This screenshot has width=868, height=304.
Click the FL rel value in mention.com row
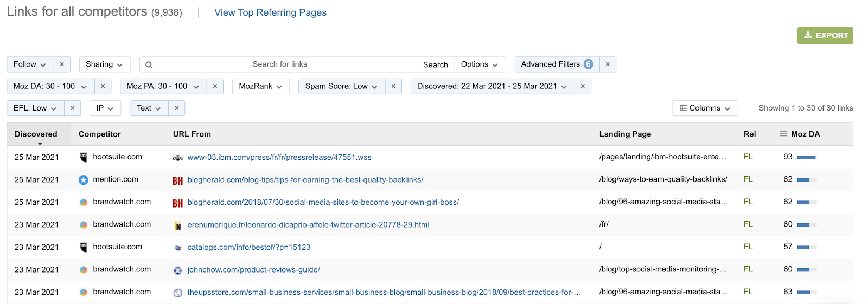click(748, 179)
